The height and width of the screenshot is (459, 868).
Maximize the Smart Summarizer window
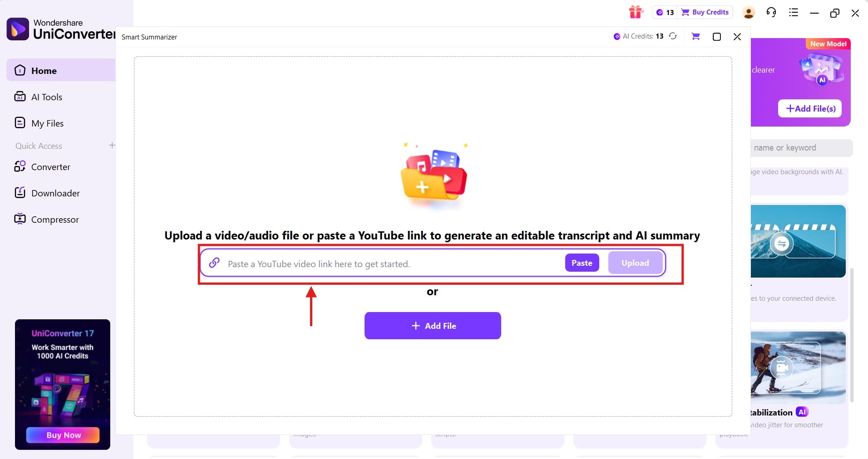(716, 36)
